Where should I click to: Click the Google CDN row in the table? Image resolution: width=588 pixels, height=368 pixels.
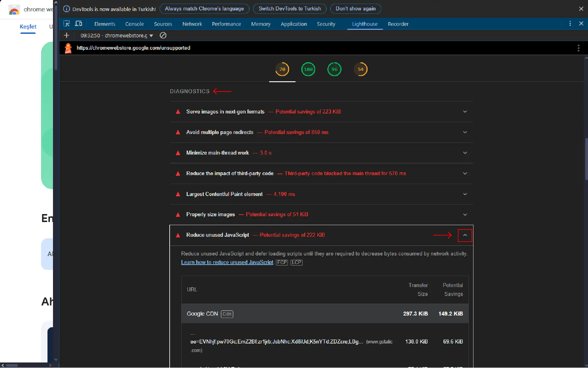[x=325, y=314]
